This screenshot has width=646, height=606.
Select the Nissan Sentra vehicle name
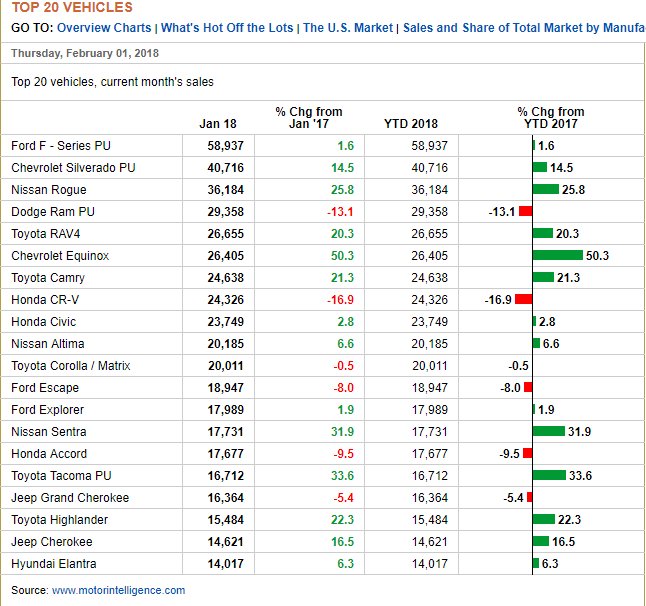click(49, 432)
